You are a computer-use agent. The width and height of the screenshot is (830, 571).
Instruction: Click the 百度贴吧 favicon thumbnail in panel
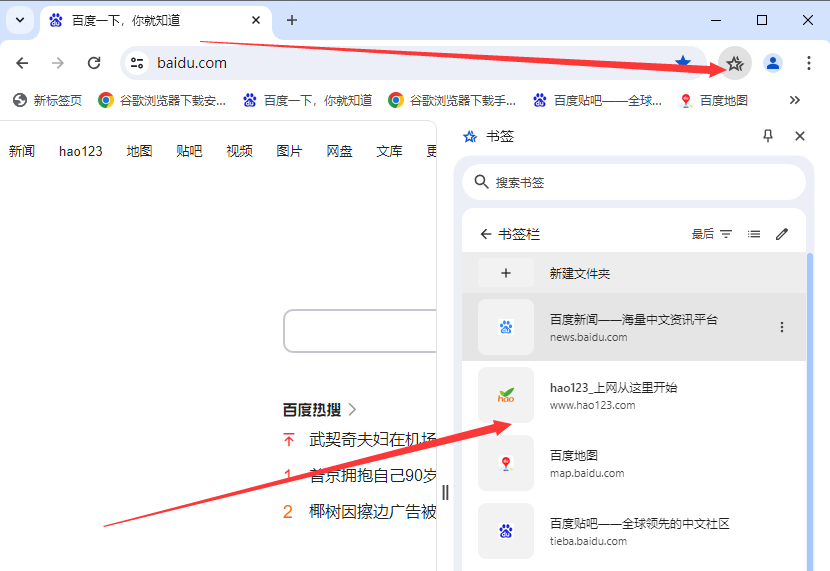pyautogui.click(x=506, y=531)
